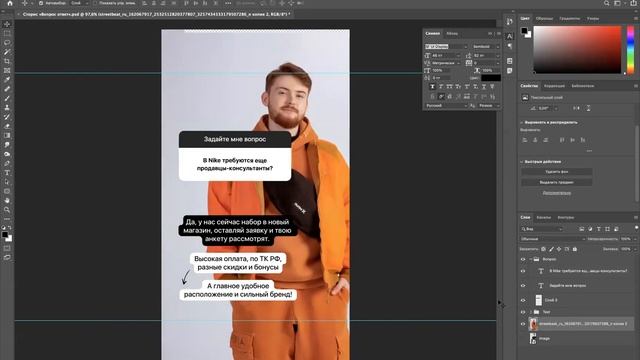Click the faux bold icon in Character panel
This screenshot has height=360, width=640.
432,87
